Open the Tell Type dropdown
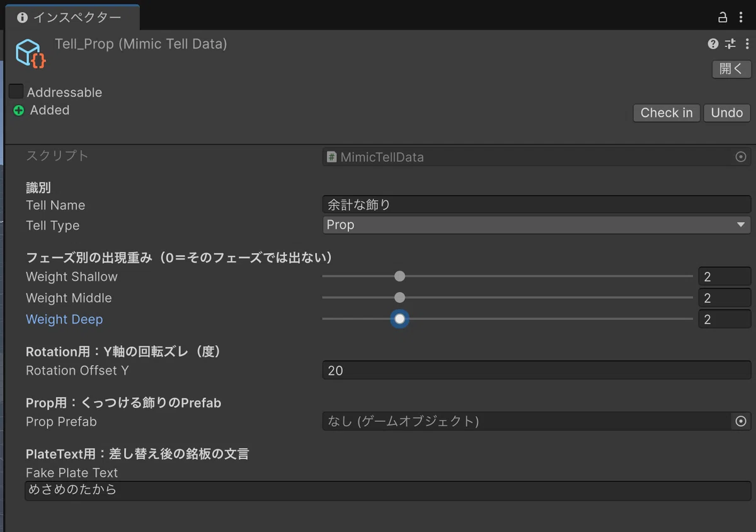Image resolution: width=756 pixels, height=532 pixels. pos(537,225)
